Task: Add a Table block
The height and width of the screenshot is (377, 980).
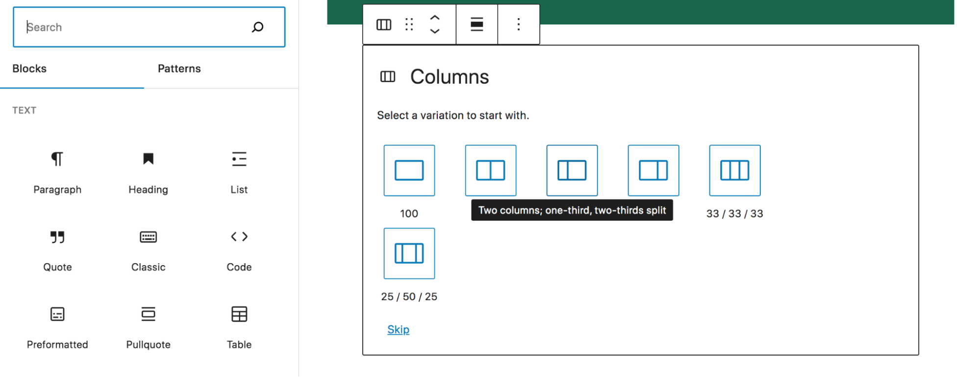Action: pos(239,327)
